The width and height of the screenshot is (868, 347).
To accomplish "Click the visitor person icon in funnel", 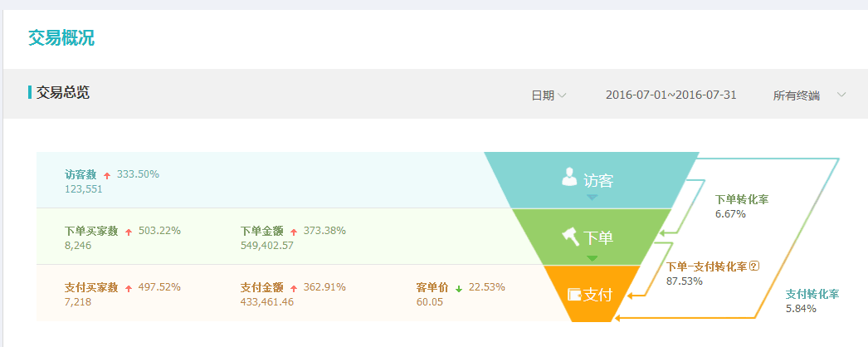I will click(569, 176).
